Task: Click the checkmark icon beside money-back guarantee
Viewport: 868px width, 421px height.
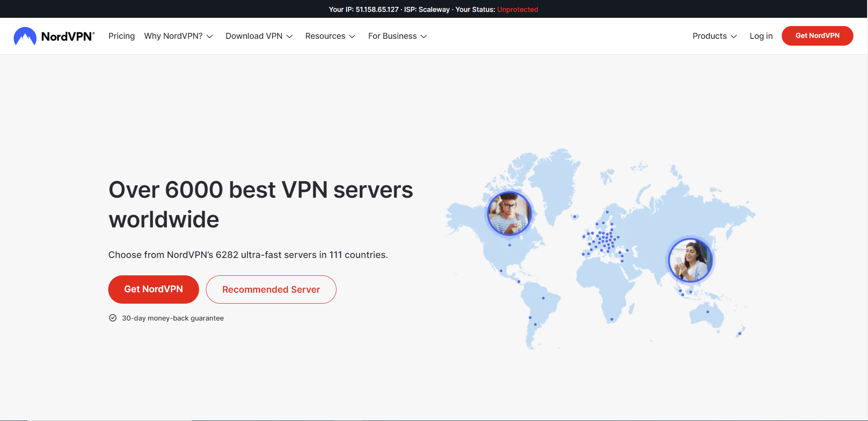Action: (x=112, y=317)
